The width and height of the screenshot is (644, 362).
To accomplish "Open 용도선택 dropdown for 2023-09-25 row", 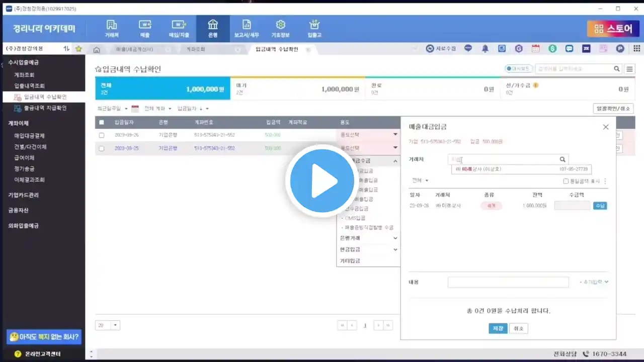I will pos(368,148).
